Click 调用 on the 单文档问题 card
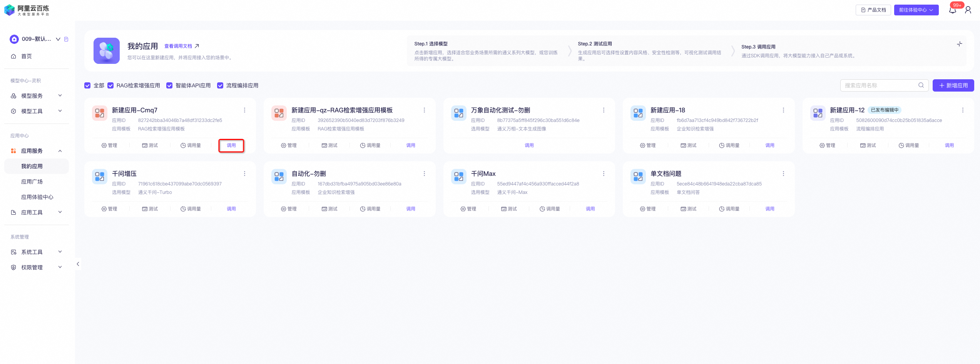 pos(770,209)
